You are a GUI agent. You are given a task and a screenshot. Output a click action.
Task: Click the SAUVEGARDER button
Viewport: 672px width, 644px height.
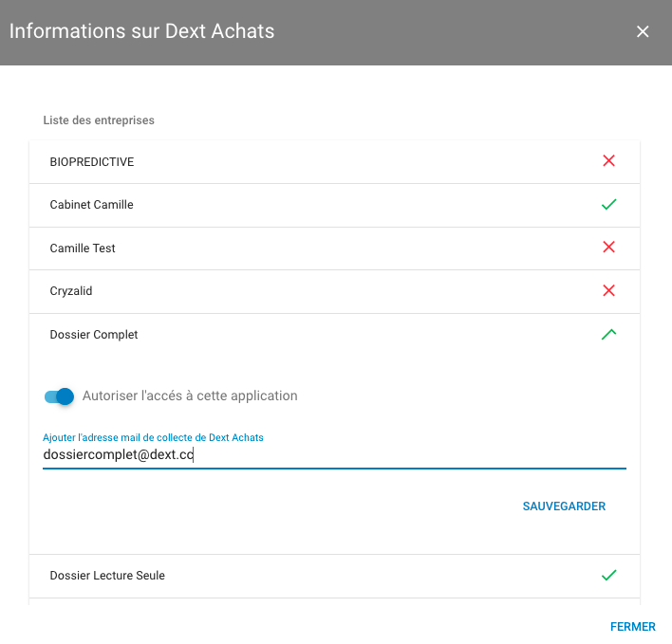(x=564, y=506)
